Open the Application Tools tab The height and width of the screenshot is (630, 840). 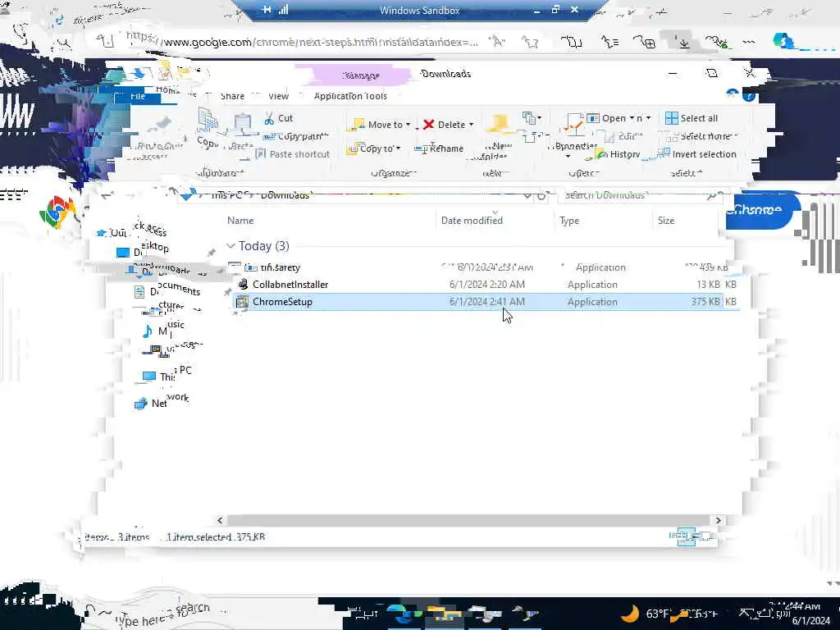[350, 97]
